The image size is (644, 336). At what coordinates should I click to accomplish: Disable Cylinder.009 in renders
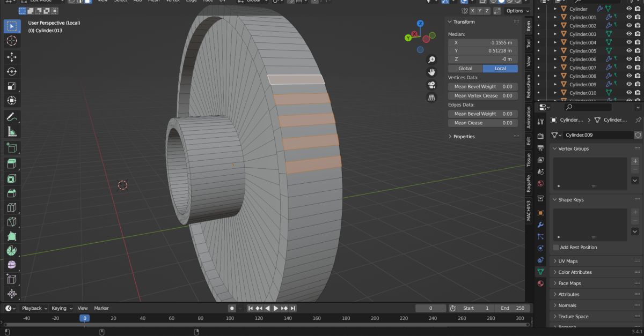coord(638,84)
